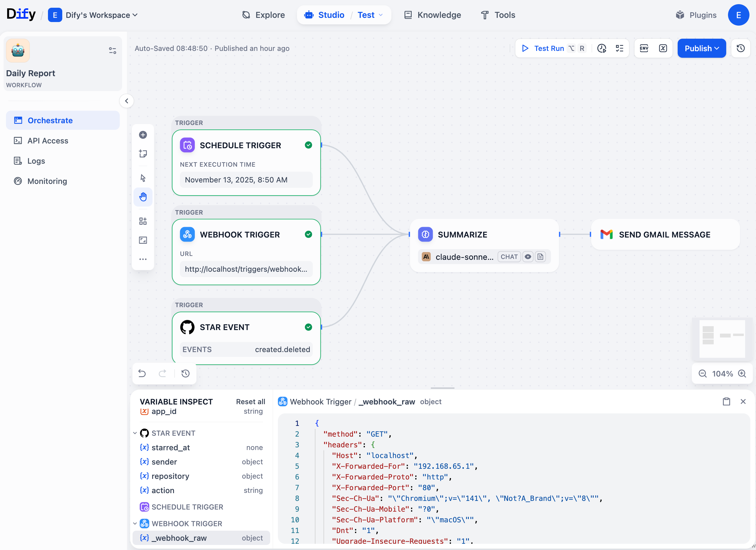This screenshot has width=756, height=550.
Task: Open the conversation variables panel
Action: click(x=663, y=48)
